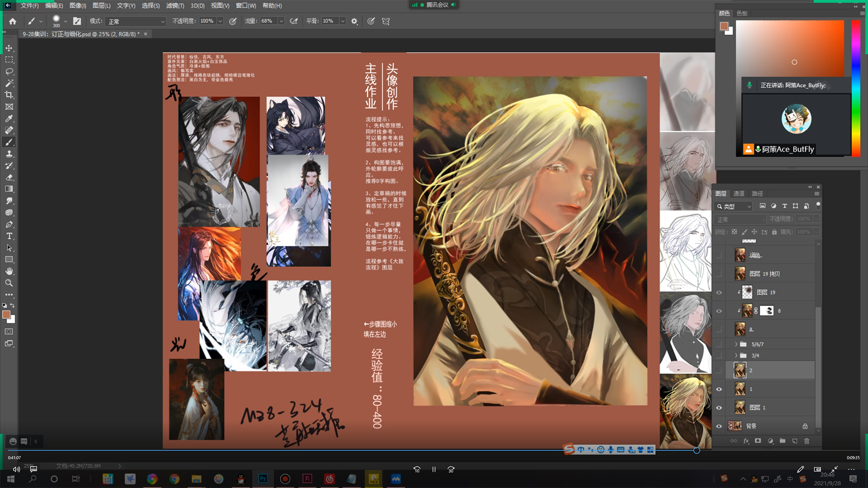
Task: Open the 文件(F) menu
Action: [x=29, y=5]
